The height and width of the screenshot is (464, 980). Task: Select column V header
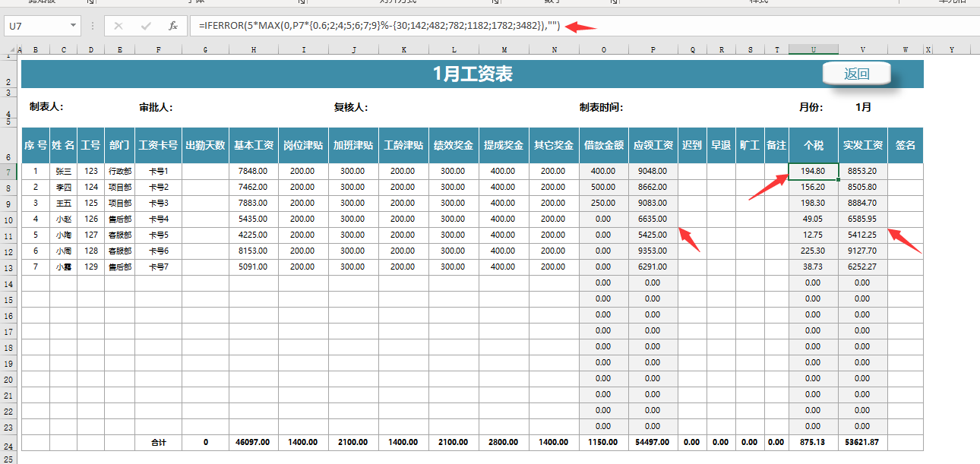click(x=863, y=49)
